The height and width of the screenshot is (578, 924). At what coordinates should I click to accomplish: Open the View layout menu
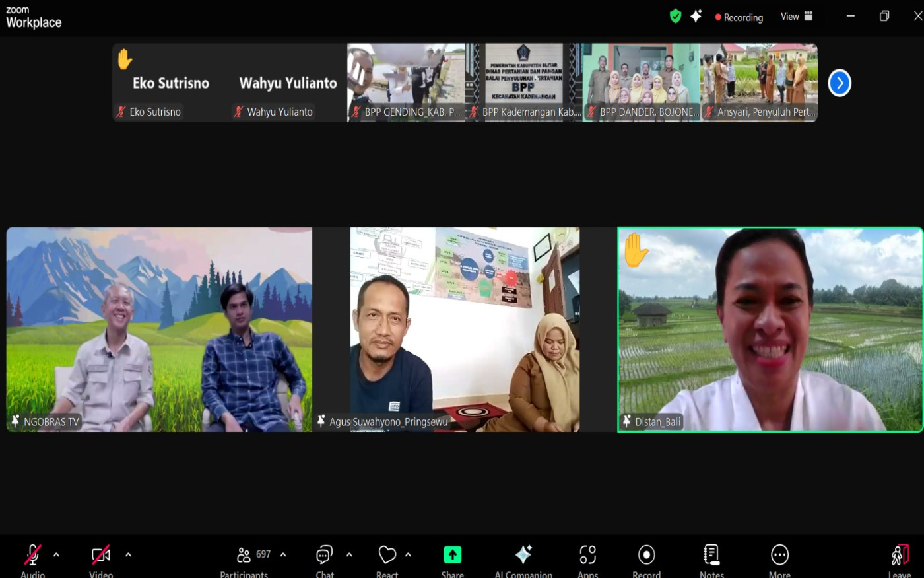coord(797,17)
